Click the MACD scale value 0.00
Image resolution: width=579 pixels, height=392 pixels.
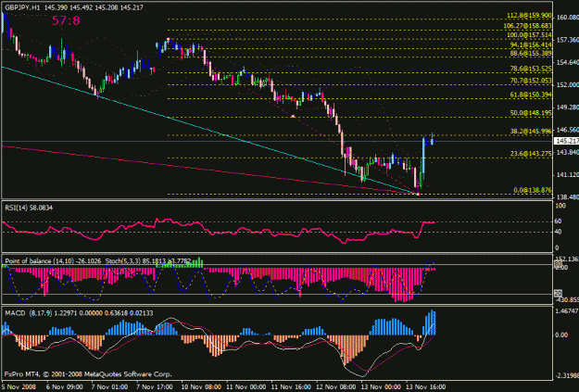[561, 335]
